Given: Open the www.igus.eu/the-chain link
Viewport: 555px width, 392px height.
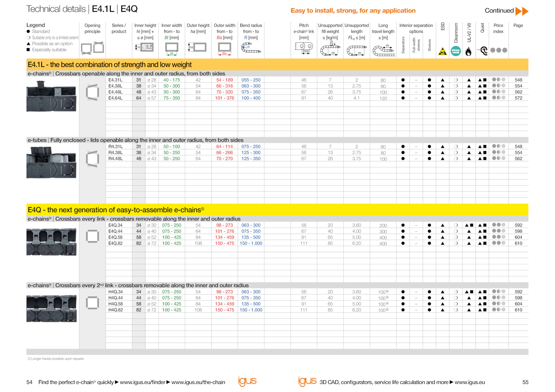Looking at the screenshot, I should click(198, 382).
